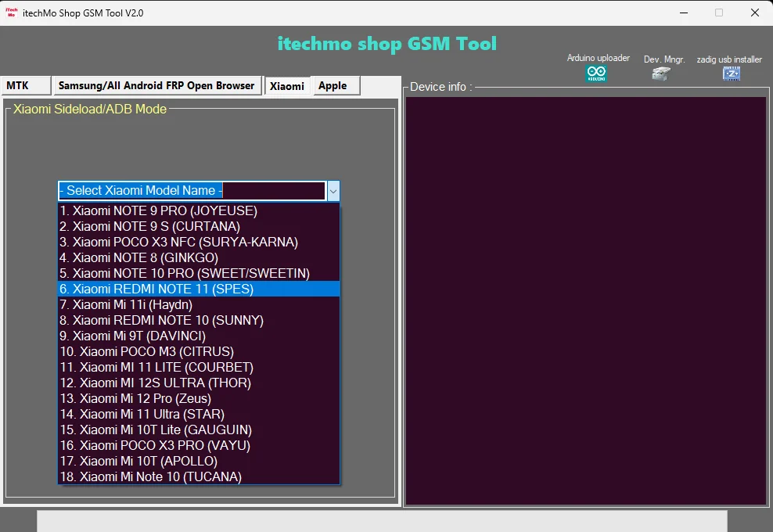Image resolution: width=773 pixels, height=532 pixels.
Task: Minimize the itechMo Shop GSM Tool window
Action: point(684,13)
